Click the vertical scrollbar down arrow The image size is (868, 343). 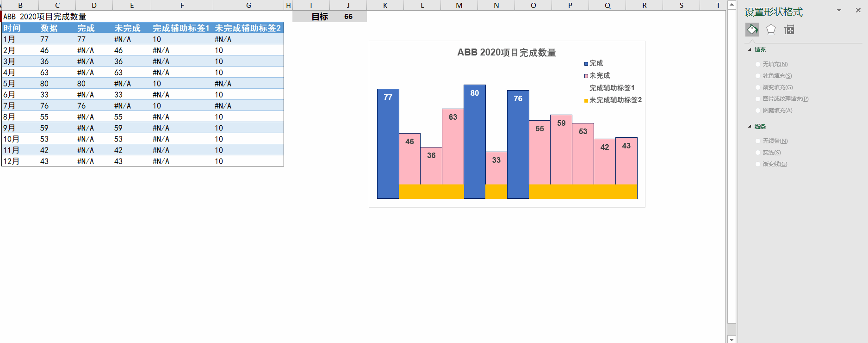click(732, 339)
